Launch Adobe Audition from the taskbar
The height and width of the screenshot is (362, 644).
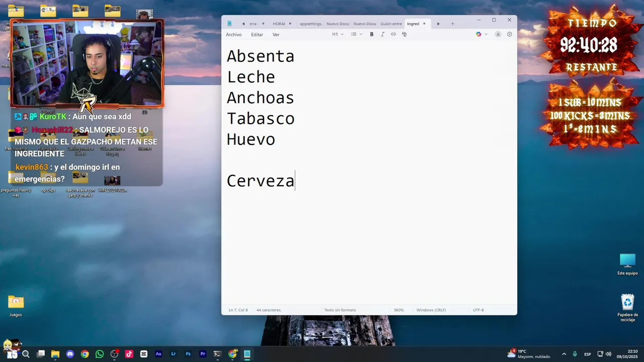pos(158,354)
